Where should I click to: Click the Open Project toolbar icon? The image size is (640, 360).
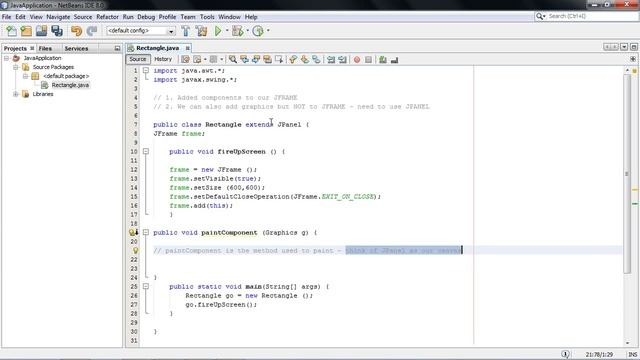pyautogui.click(x=41, y=31)
